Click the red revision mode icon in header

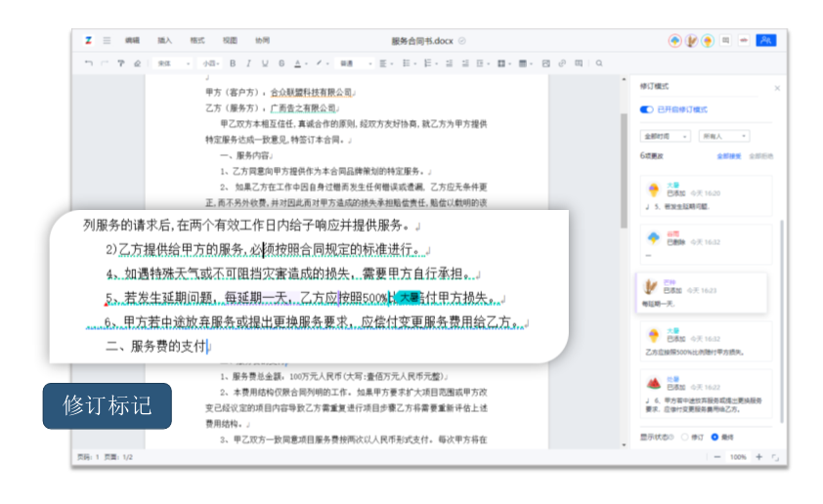744,40
